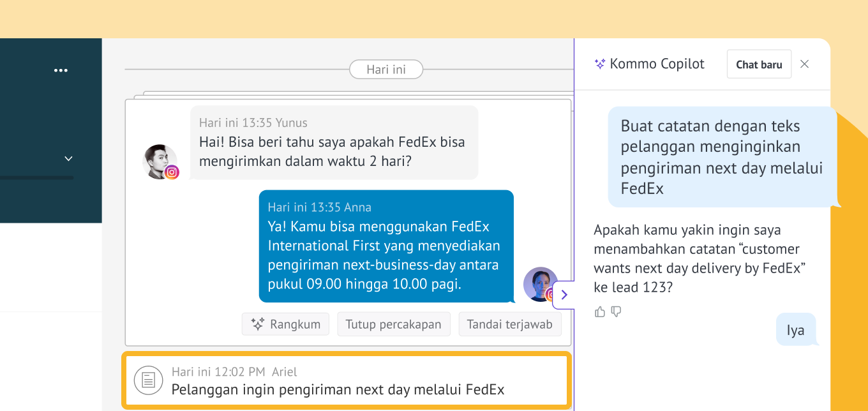868x411 pixels.
Task: Give a thumbs down to Copilot's reply
Action: tap(616, 311)
